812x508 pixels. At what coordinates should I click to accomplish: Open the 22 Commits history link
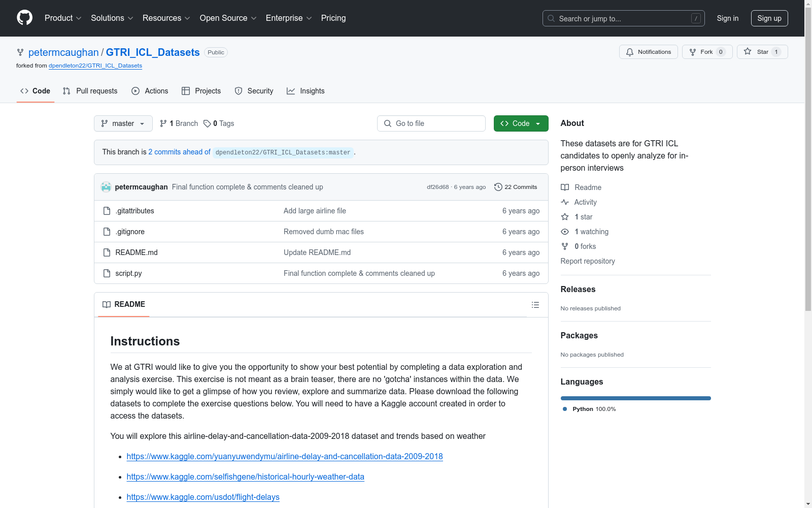pos(516,187)
